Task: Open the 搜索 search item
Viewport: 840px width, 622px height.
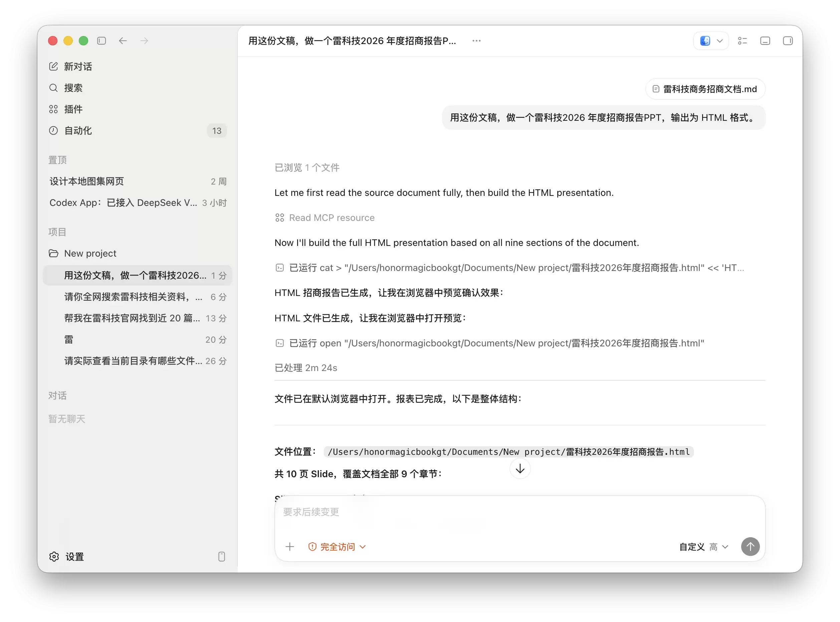Action: [138, 88]
